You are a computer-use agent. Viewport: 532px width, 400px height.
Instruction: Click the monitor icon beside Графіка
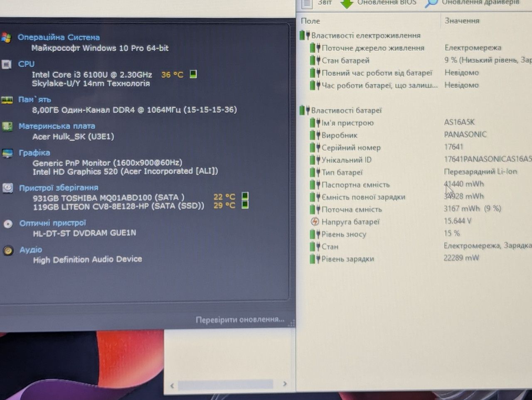(7, 153)
